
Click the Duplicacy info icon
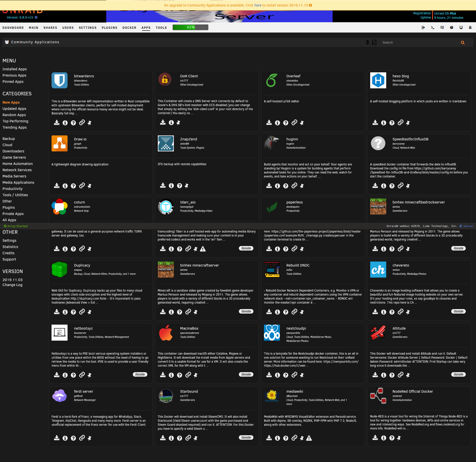point(65,312)
